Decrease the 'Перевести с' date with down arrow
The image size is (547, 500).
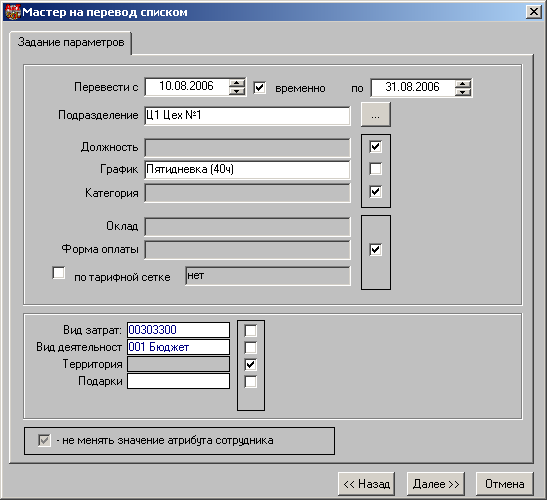point(237,91)
